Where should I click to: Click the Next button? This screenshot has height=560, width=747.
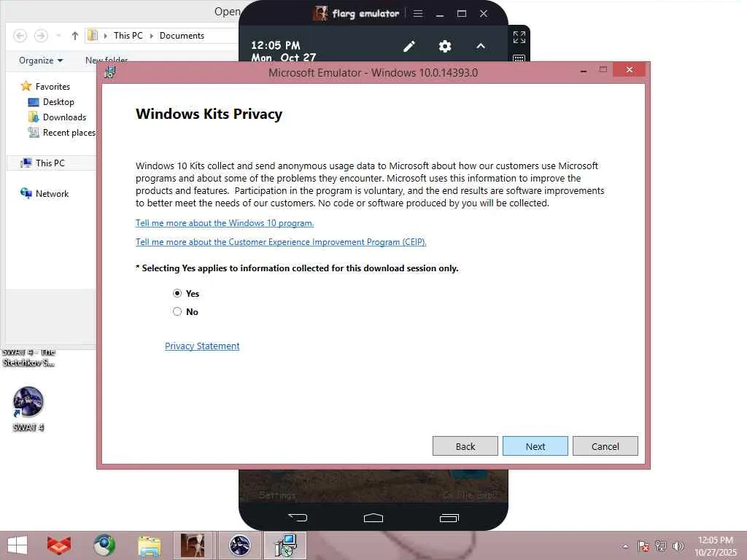(535, 446)
